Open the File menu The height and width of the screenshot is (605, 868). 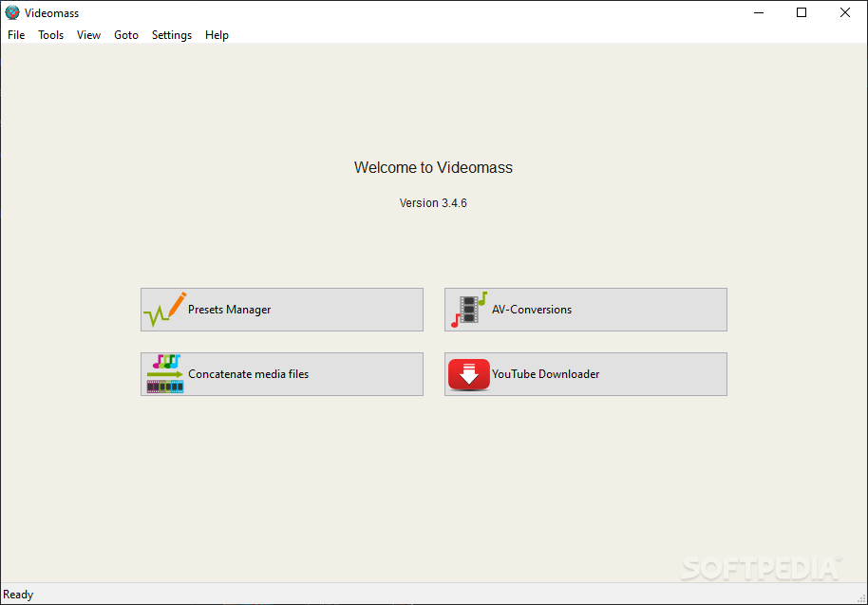point(16,35)
